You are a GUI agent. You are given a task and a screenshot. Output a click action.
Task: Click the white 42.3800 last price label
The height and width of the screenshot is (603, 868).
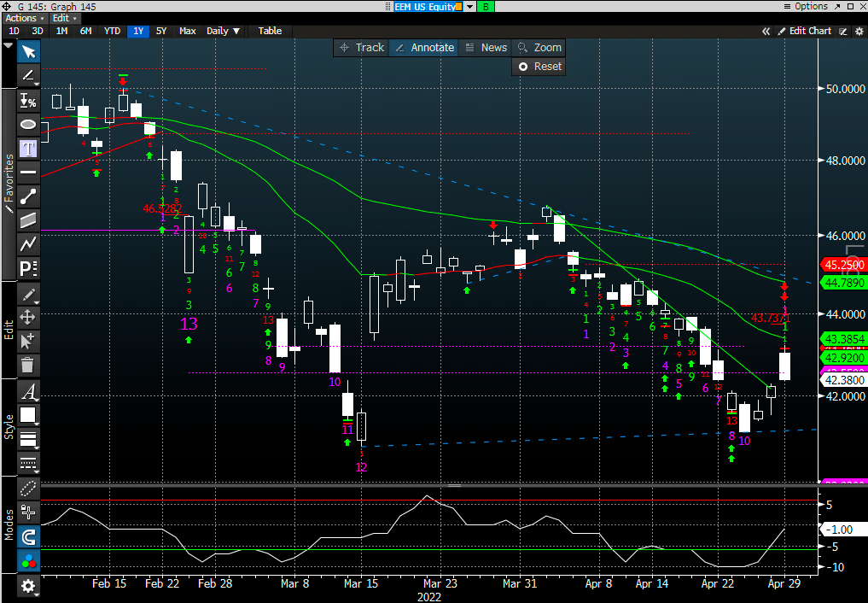(x=843, y=380)
